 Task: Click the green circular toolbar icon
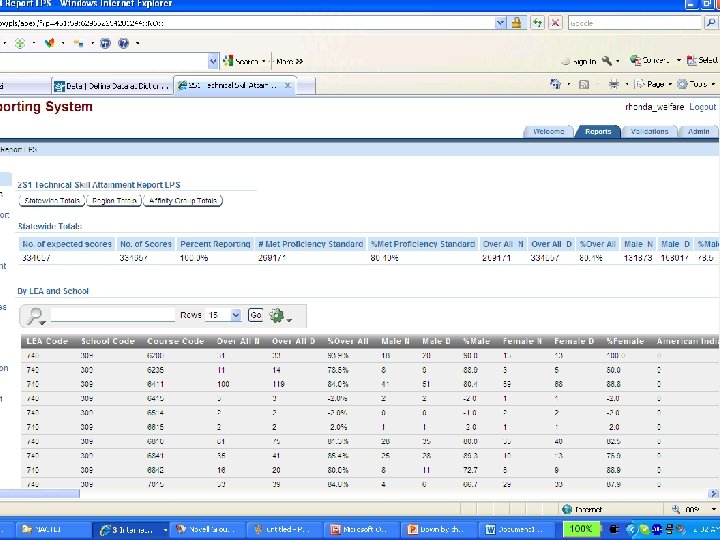[x=20, y=43]
